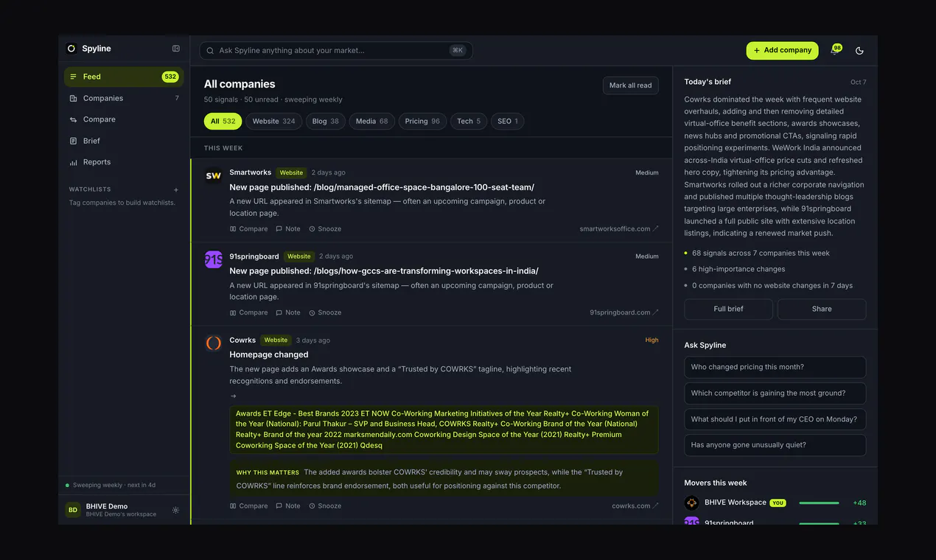936x560 pixels.
Task: Click the Website tag on Cowrks signal
Action: (x=276, y=340)
